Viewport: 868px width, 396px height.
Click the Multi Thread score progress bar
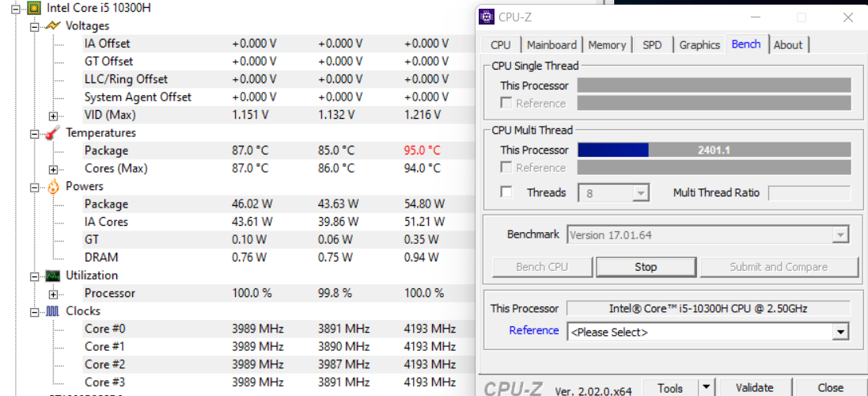point(714,150)
